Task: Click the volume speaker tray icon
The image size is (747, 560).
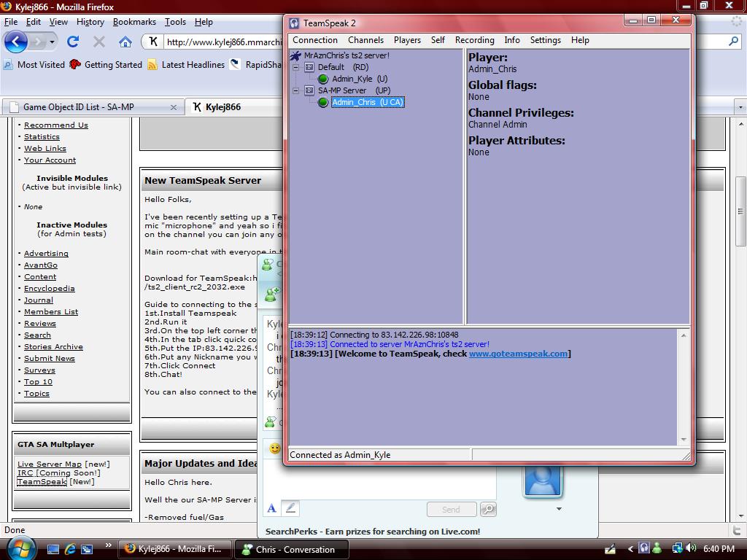Action: coord(692,548)
